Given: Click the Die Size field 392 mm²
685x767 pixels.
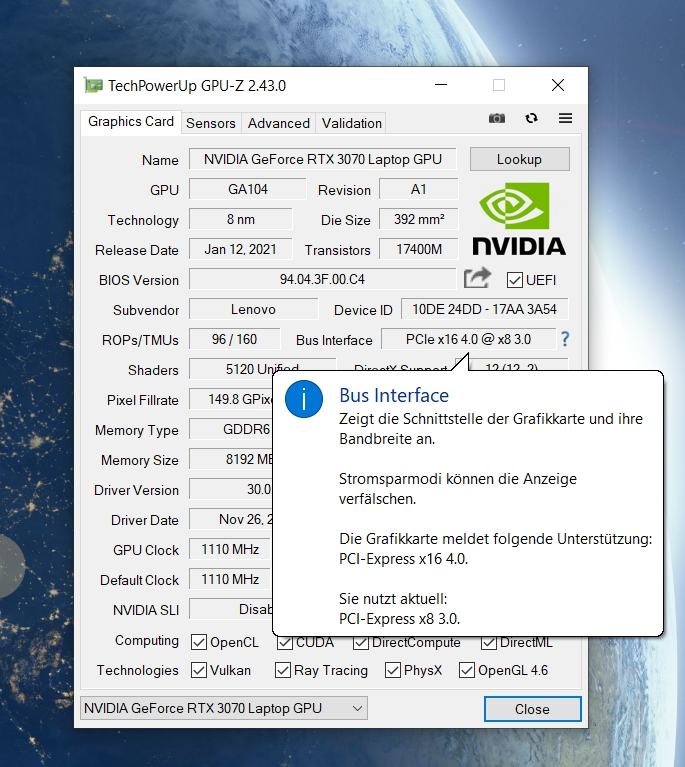Looking at the screenshot, I should (419, 219).
